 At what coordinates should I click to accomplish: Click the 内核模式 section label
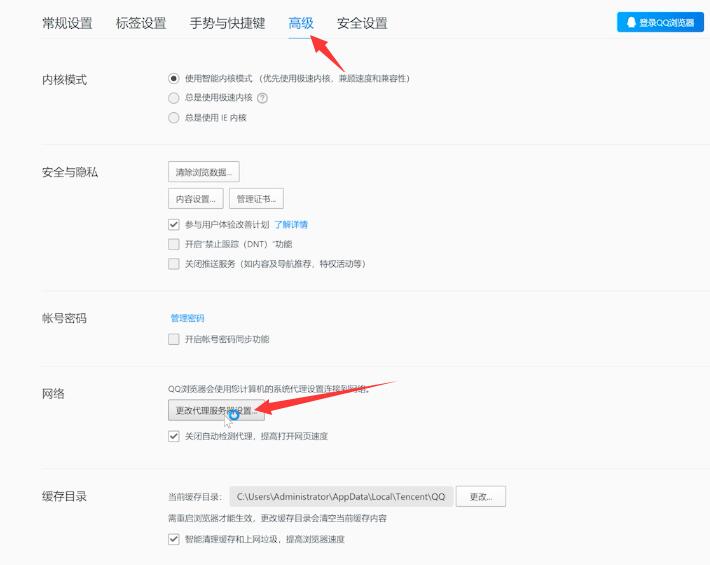pos(64,80)
